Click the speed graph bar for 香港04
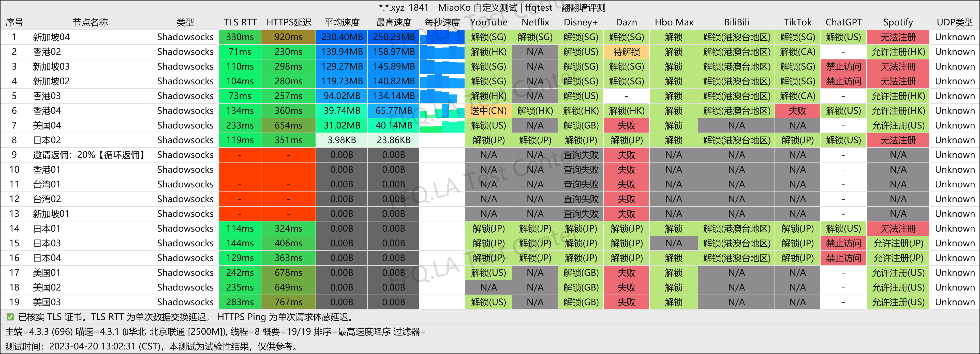The image size is (980, 354). tap(442, 110)
